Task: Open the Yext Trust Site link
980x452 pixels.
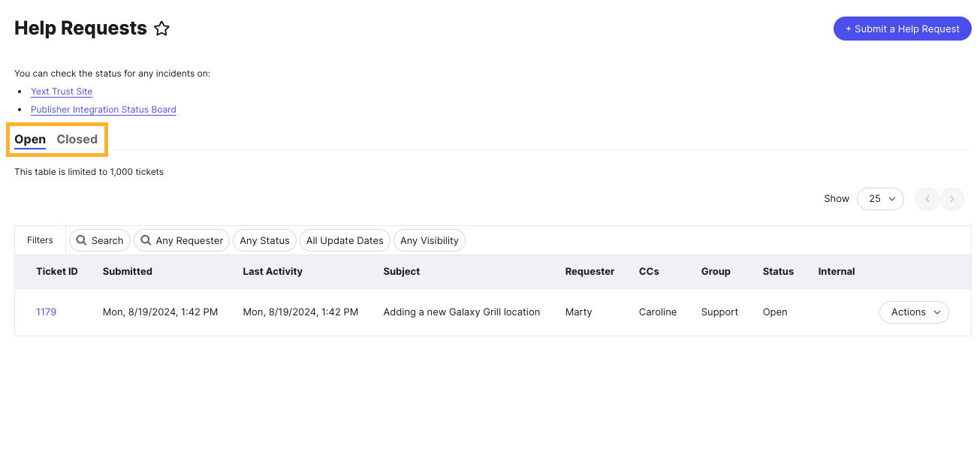Action: 62,92
